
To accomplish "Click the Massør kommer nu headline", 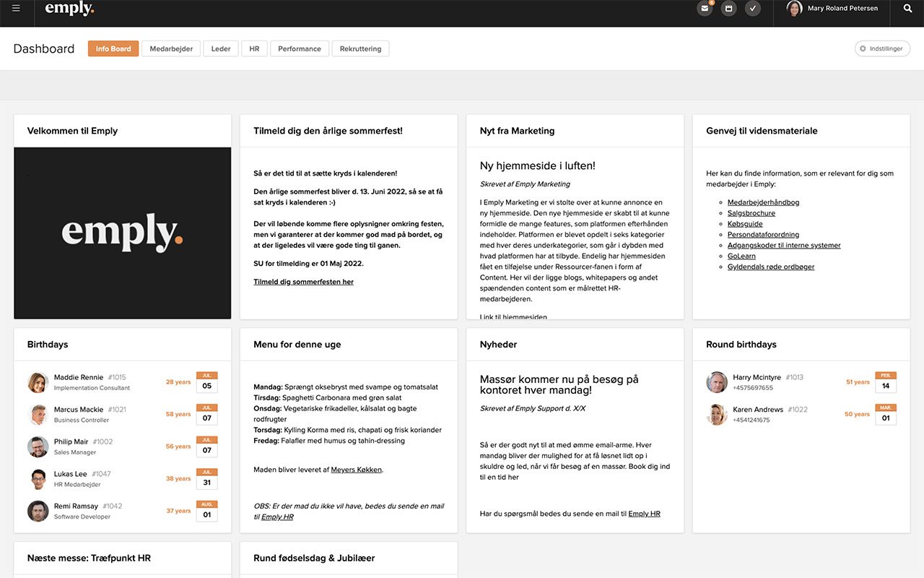I will (x=559, y=384).
